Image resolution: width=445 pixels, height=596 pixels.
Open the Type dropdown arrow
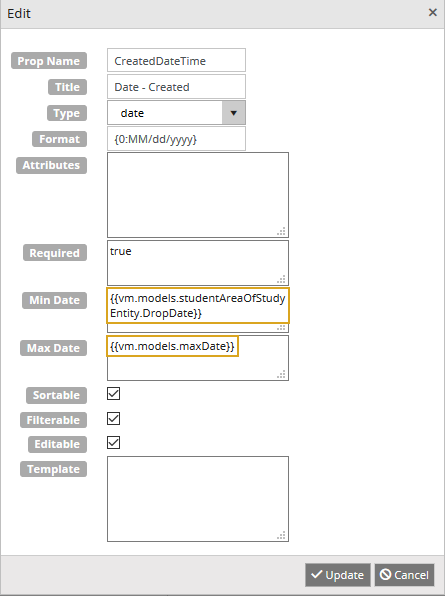pyautogui.click(x=233, y=113)
